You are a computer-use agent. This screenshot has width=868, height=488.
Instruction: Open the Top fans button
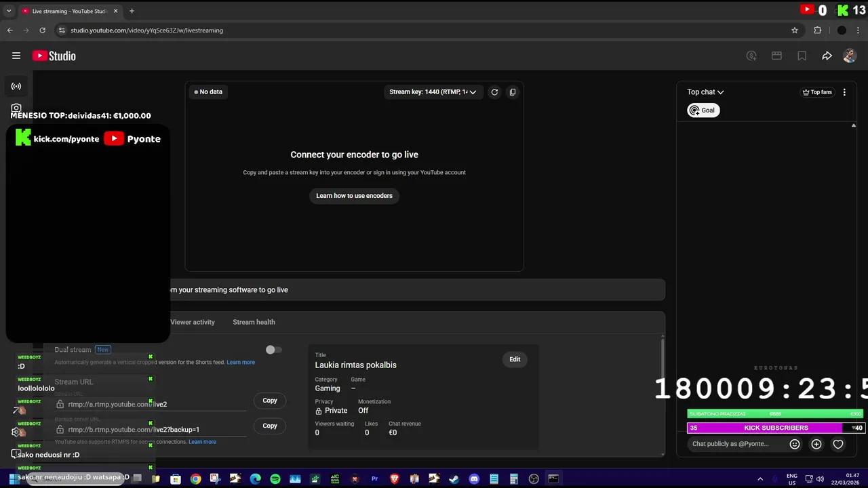[817, 92]
